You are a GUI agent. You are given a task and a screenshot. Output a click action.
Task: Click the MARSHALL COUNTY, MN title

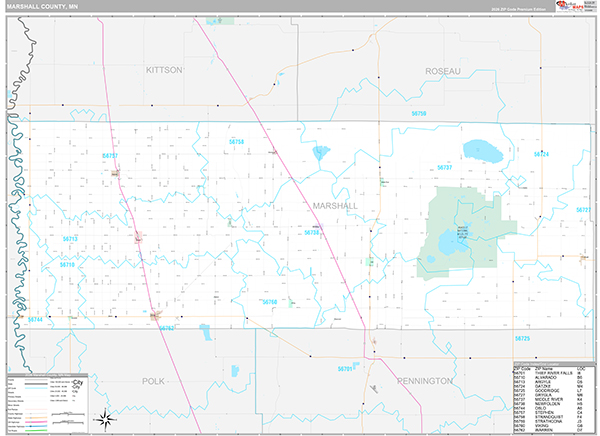pyautogui.click(x=42, y=7)
